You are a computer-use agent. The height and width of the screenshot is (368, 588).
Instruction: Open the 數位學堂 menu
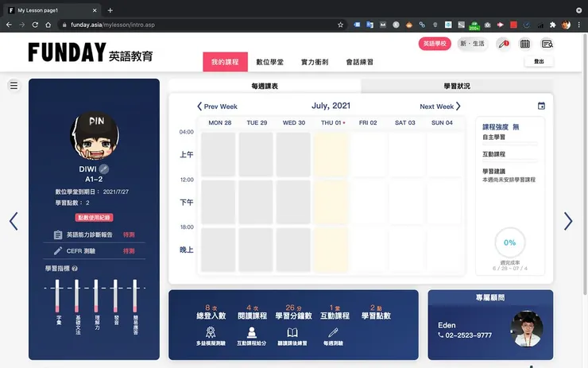click(269, 62)
